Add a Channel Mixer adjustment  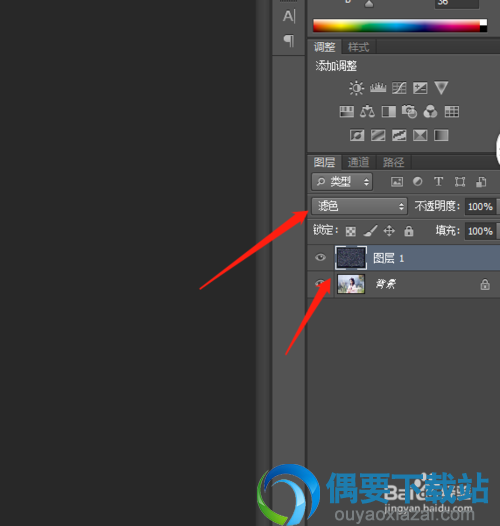(430, 111)
